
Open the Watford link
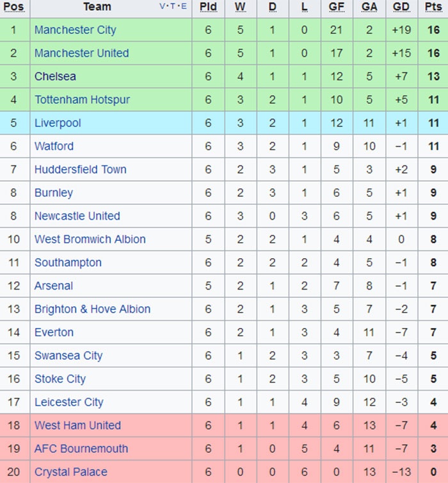pyautogui.click(x=54, y=146)
